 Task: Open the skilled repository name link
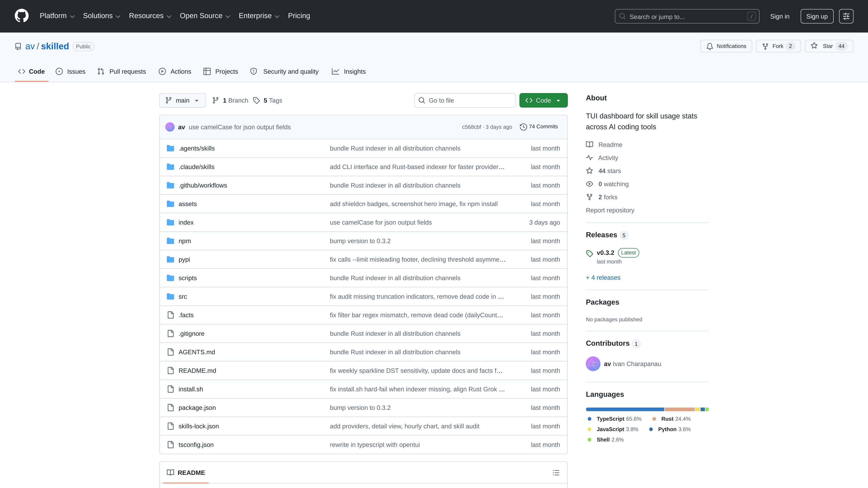(55, 46)
